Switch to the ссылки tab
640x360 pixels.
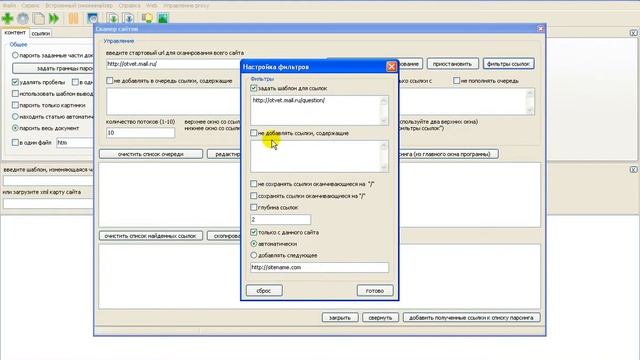[x=41, y=33]
